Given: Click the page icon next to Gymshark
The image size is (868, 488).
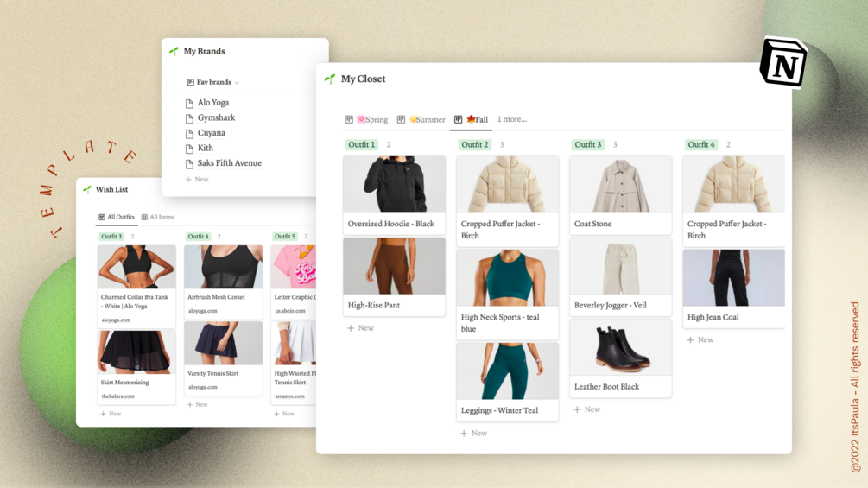Looking at the screenshot, I should click(x=189, y=118).
